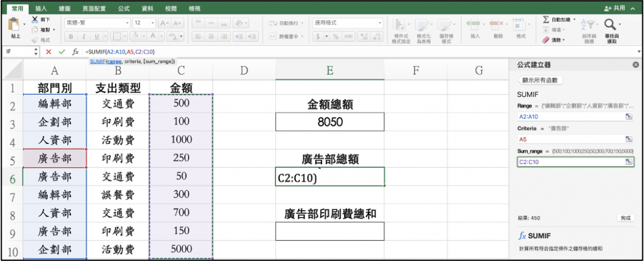
Task: Click the Insert cells (插入) icon
Action: pyautogui.click(x=474, y=24)
